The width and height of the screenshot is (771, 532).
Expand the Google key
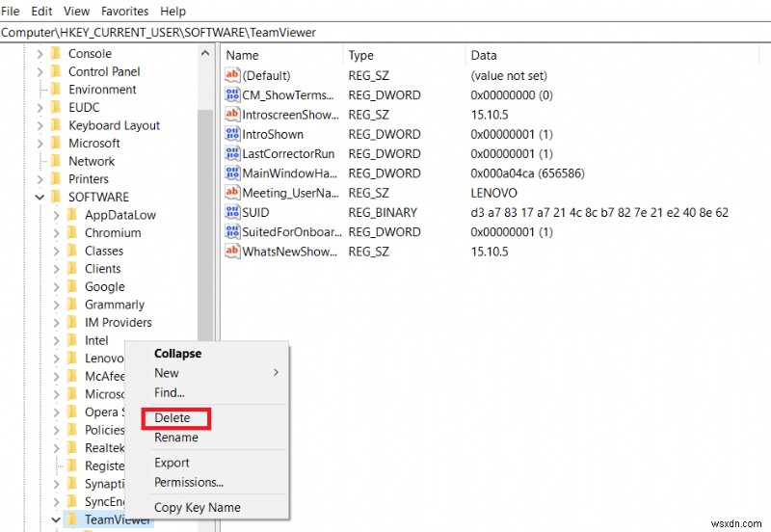point(56,286)
